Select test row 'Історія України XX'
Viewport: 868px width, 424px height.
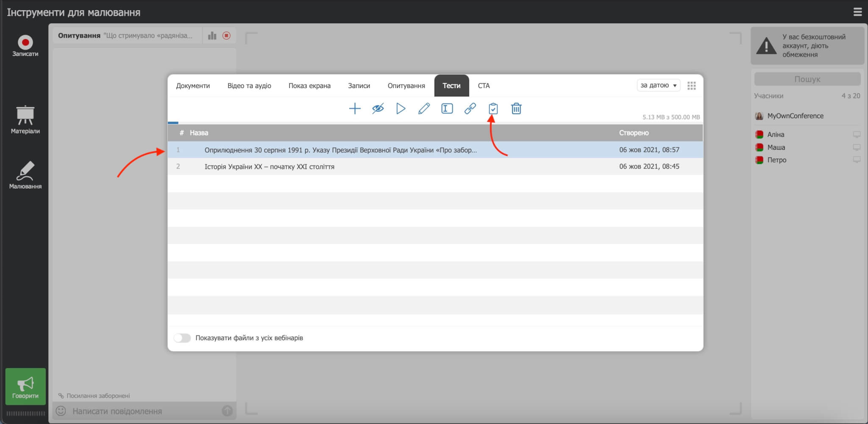pos(270,167)
